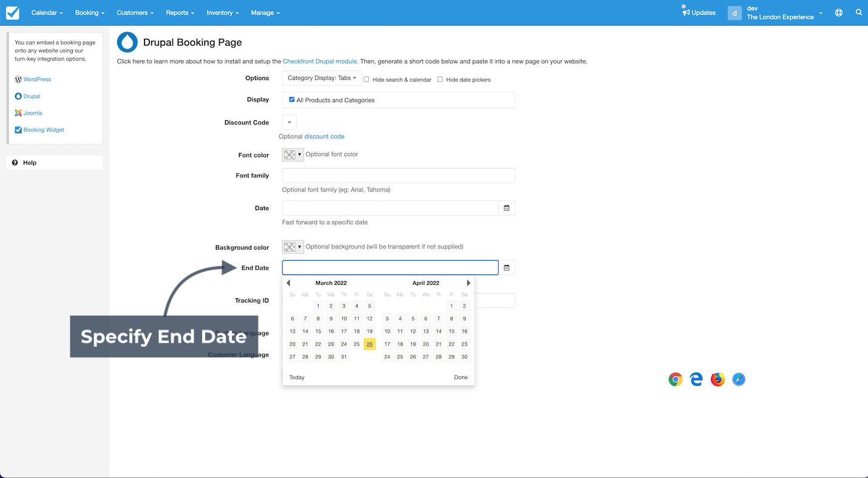Image resolution: width=868 pixels, height=478 pixels.
Task: Open calendar picker for End Date field
Action: coord(507,267)
